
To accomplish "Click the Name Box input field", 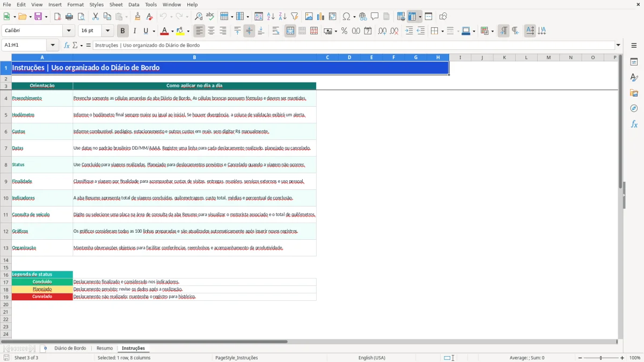I will [25, 45].
